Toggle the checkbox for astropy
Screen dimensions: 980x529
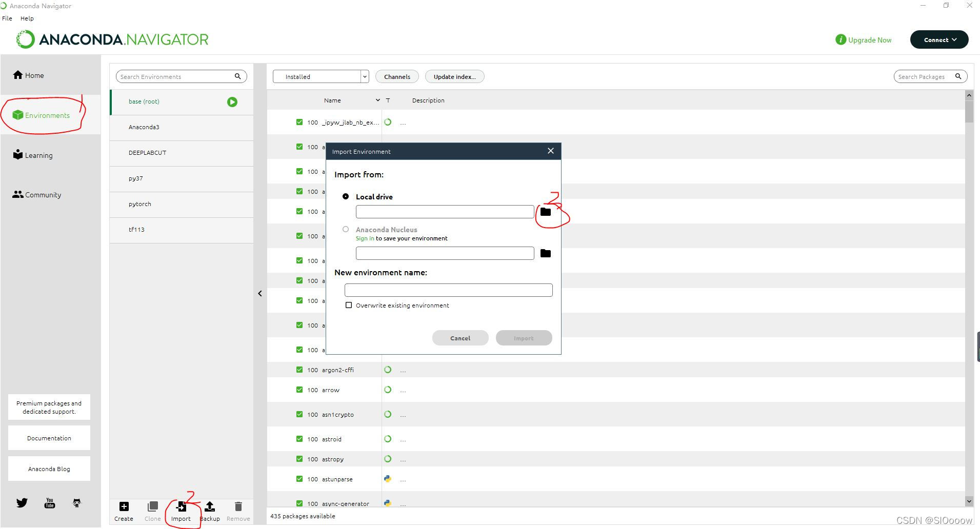coord(299,459)
